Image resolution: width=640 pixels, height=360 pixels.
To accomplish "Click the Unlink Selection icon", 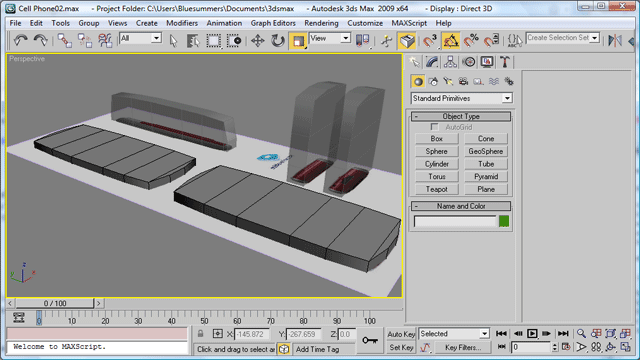I will 85,40.
